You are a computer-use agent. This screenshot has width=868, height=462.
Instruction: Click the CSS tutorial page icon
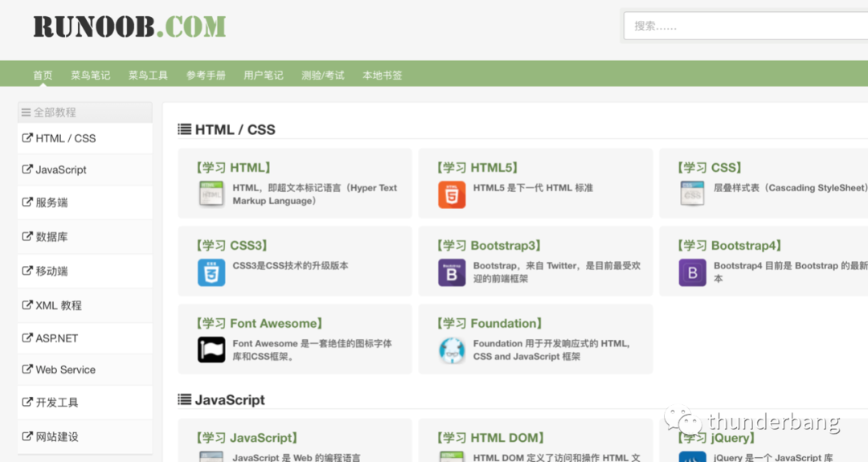pyautogui.click(x=692, y=194)
